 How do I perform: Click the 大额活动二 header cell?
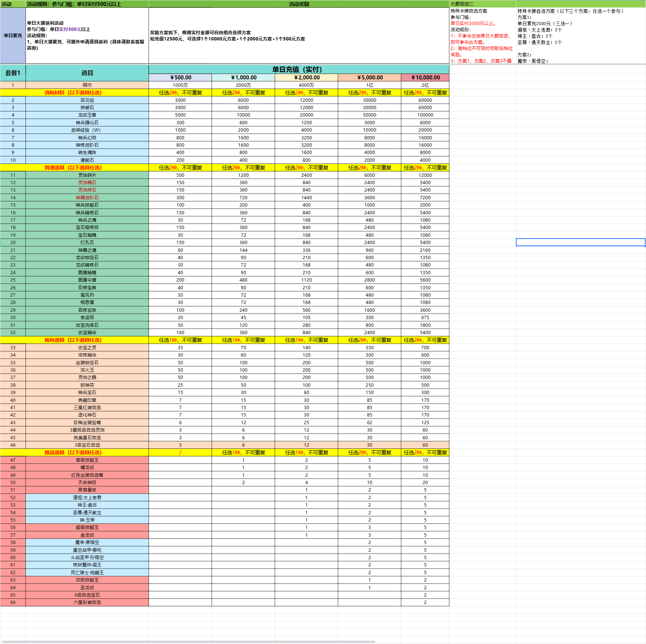click(x=482, y=4)
